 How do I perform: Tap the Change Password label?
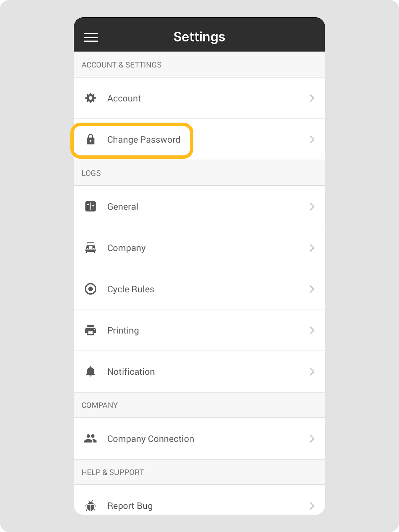pos(144,140)
